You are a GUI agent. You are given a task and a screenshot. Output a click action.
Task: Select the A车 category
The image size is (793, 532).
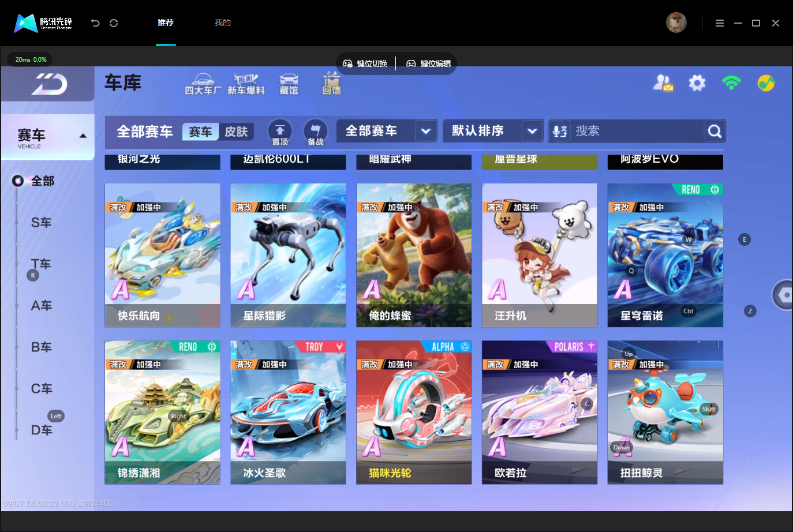coord(41,306)
